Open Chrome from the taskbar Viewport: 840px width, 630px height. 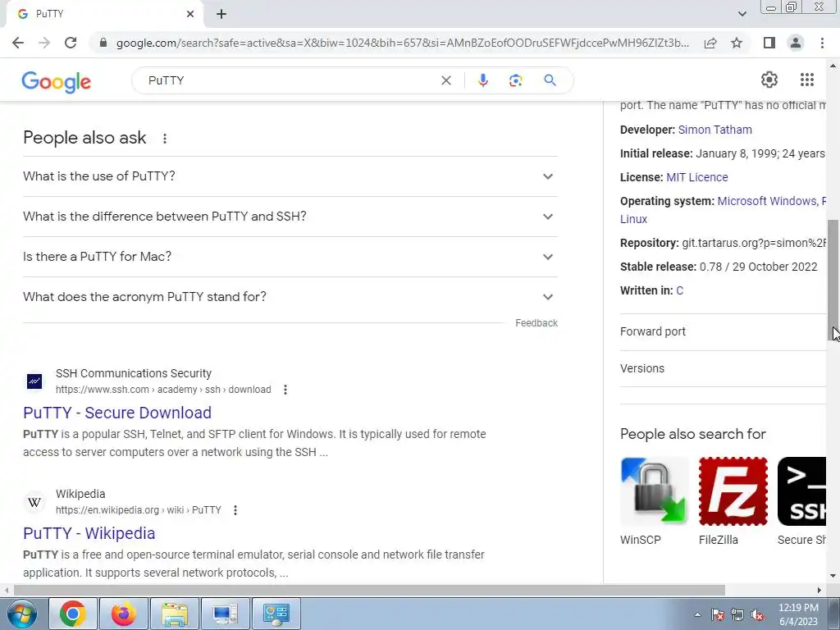[x=73, y=614]
